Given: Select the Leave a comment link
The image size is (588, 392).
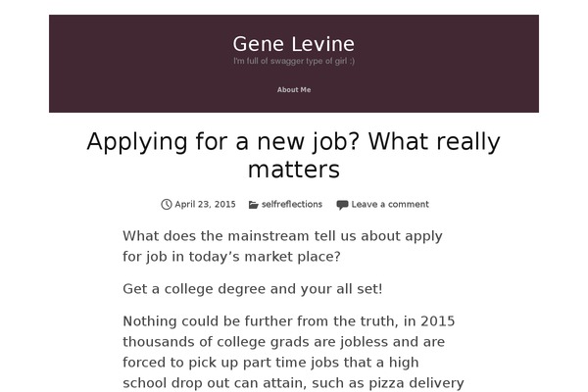Looking at the screenshot, I should [390, 205].
